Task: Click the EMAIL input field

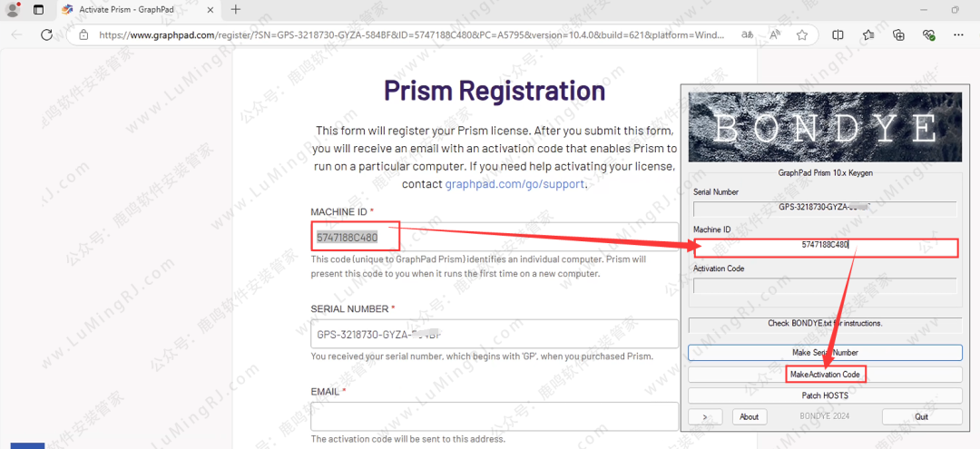Action: [495, 416]
